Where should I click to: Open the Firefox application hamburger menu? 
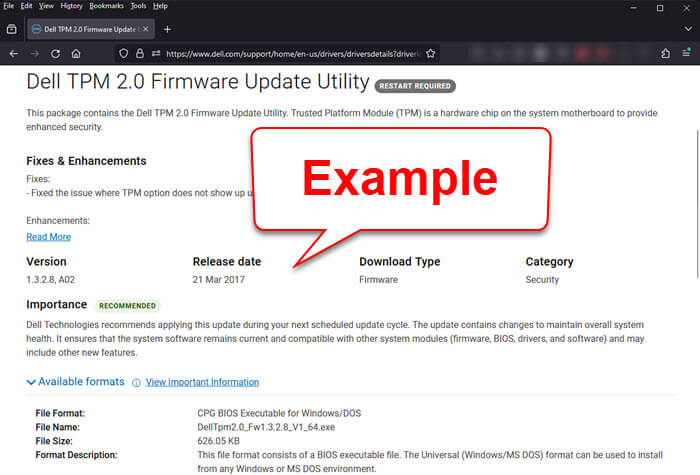pos(686,53)
